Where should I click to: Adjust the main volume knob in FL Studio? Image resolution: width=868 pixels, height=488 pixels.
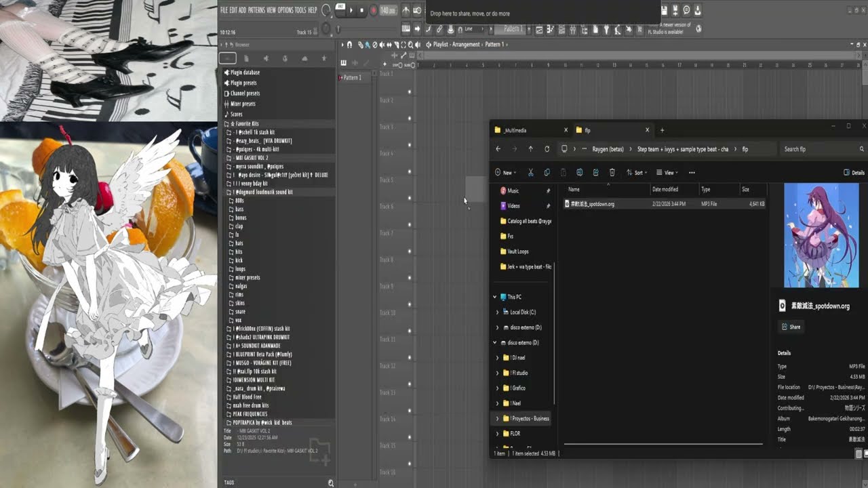pos(326,10)
